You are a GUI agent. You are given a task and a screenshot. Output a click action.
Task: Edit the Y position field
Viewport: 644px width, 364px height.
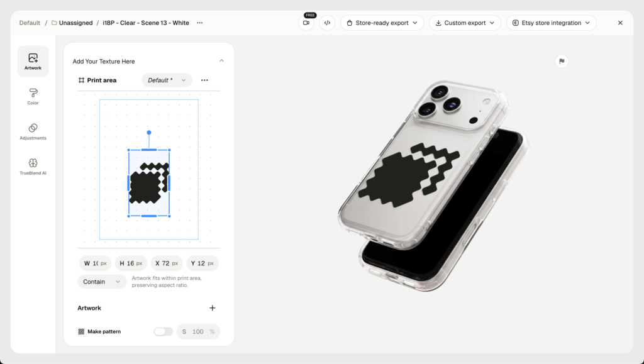202,263
